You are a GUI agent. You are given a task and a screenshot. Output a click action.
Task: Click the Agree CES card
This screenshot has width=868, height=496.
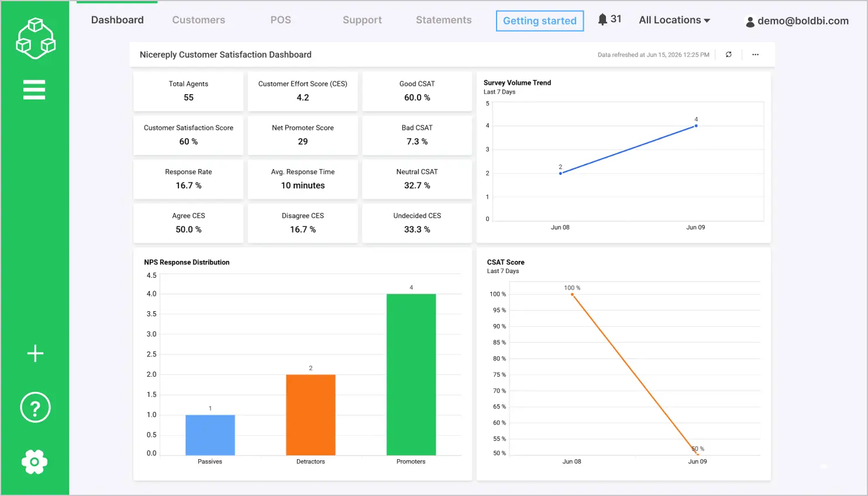pyautogui.click(x=188, y=223)
